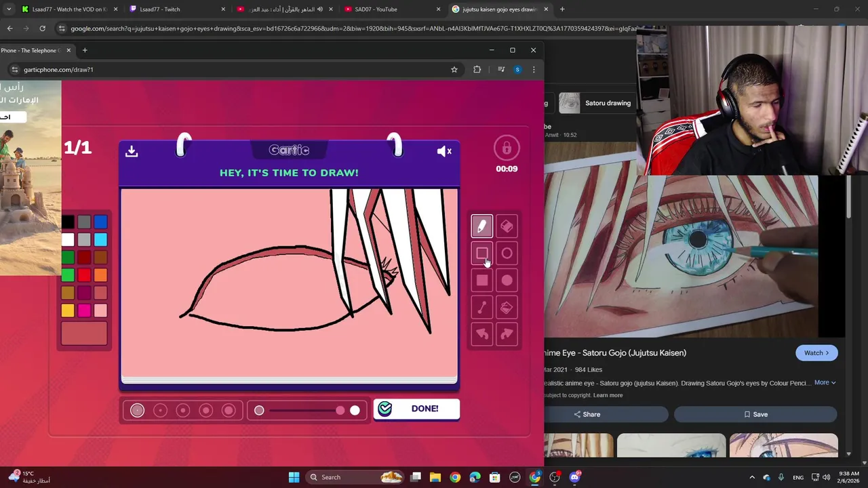
Task: Redo the last undone stroke
Action: click(x=507, y=334)
